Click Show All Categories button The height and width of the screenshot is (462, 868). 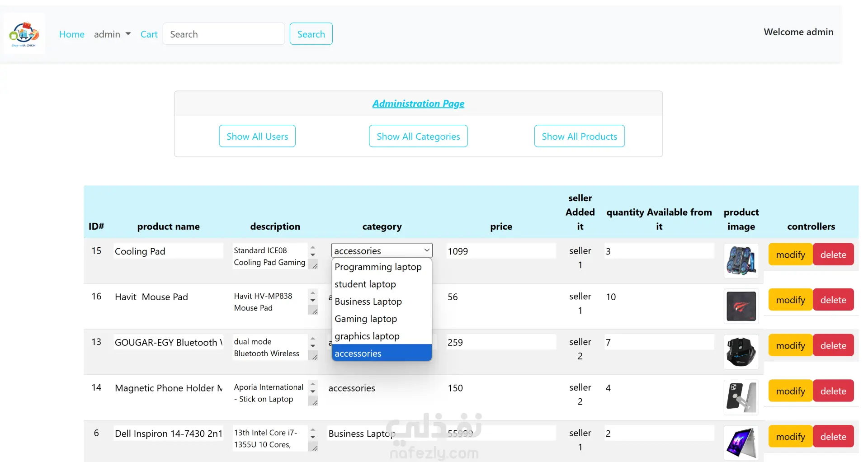pyautogui.click(x=418, y=136)
